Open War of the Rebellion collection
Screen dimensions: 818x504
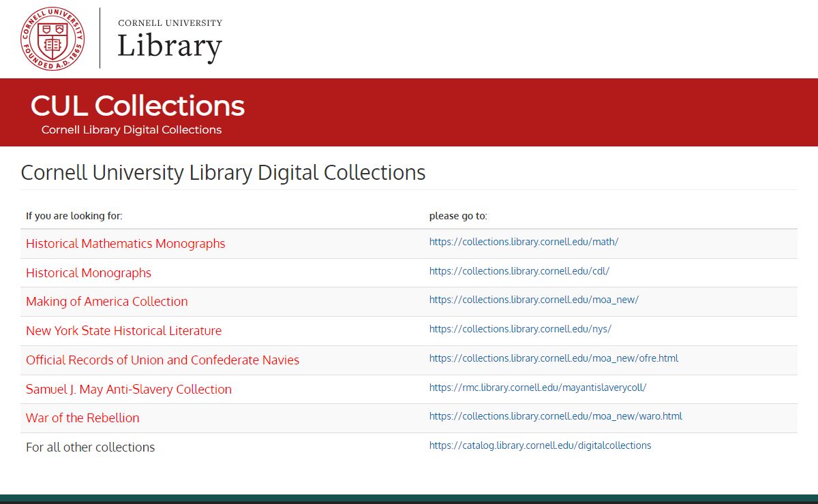pos(82,418)
